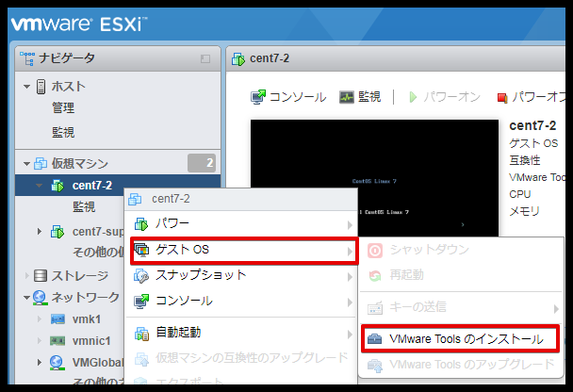Click the ストレージ storage icon
The height and width of the screenshot is (392, 573).
(x=41, y=275)
